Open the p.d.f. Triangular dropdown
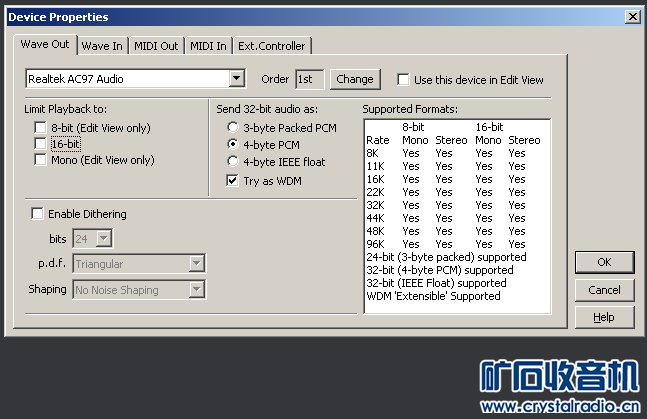This screenshot has width=647, height=419. point(197,263)
